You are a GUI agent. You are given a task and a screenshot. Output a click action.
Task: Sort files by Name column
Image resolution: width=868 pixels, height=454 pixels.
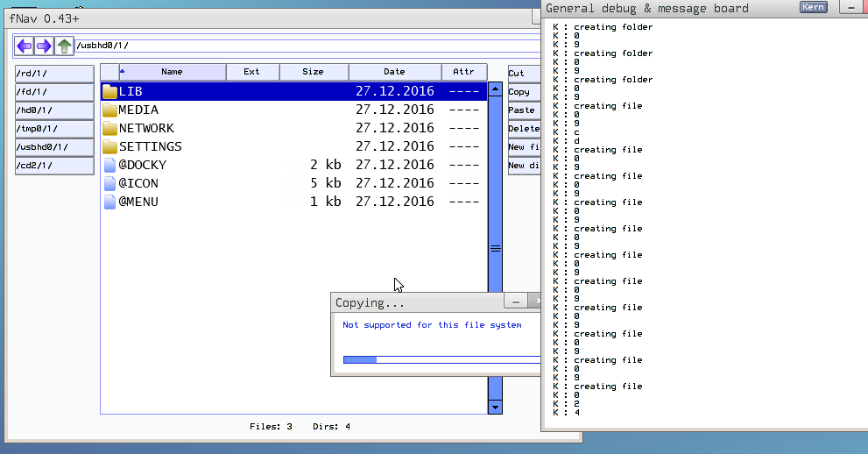tap(171, 72)
